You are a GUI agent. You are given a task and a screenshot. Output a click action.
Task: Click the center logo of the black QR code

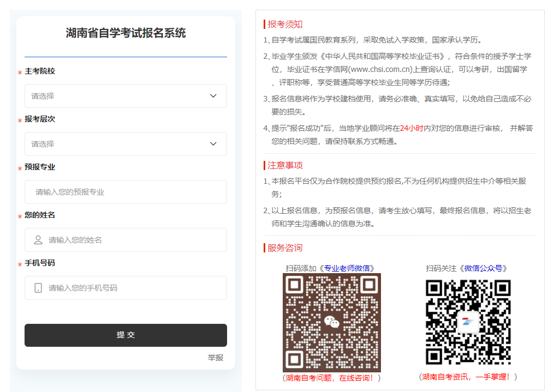coord(468,322)
